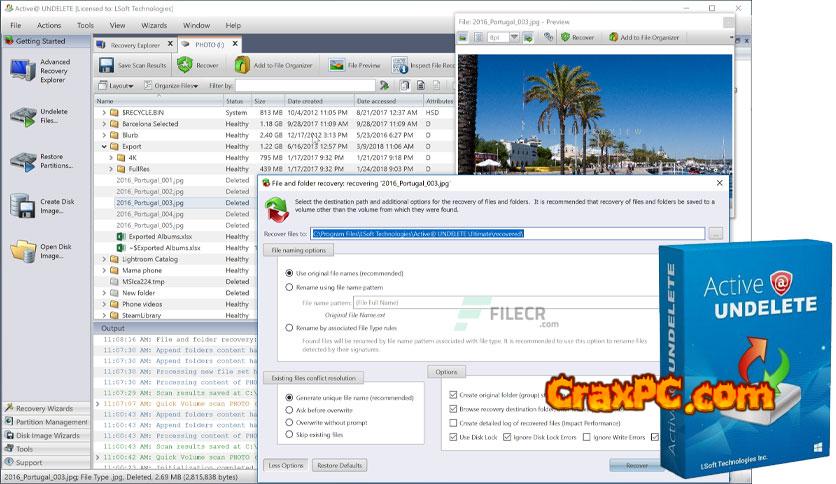Click Recover in the preview window toolbar

(x=565, y=37)
